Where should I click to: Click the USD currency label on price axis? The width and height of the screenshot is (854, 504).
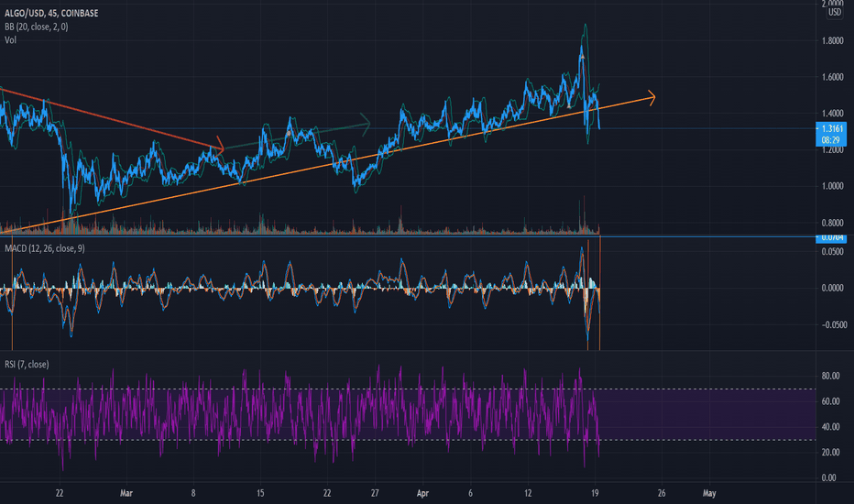pyautogui.click(x=835, y=12)
